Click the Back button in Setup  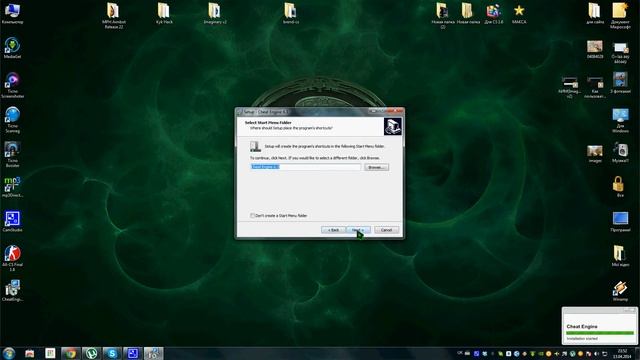pyautogui.click(x=333, y=230)
